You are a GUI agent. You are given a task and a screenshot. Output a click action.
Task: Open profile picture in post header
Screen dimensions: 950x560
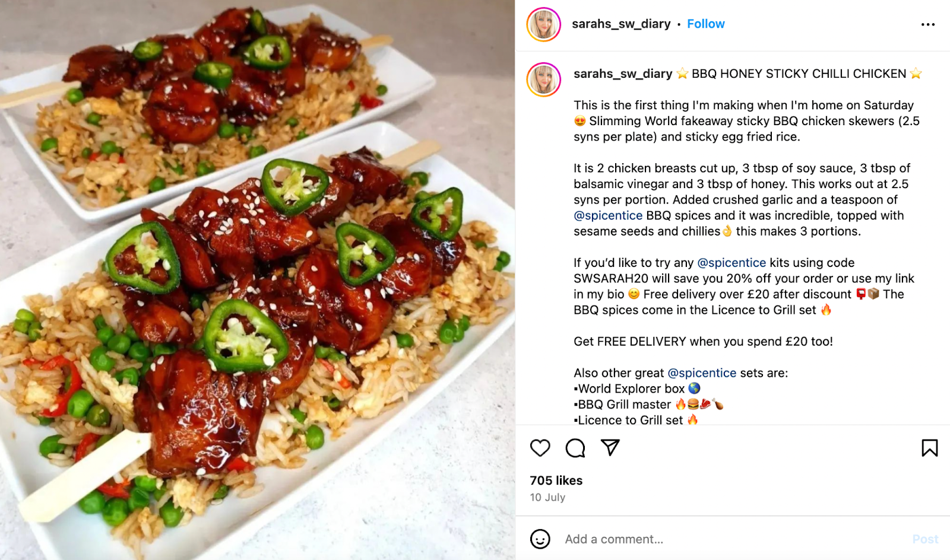pyautogui.click(x=544, y=24)
